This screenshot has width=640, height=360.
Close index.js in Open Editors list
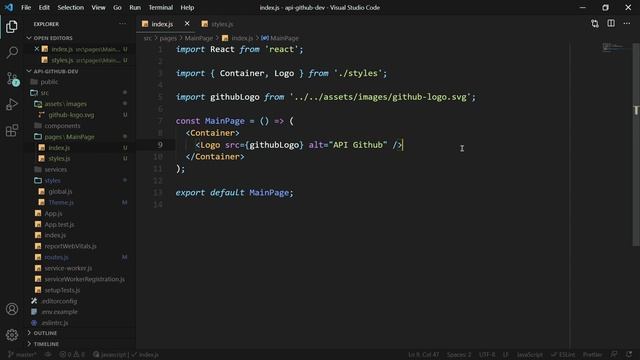click(x=37, y=49)
